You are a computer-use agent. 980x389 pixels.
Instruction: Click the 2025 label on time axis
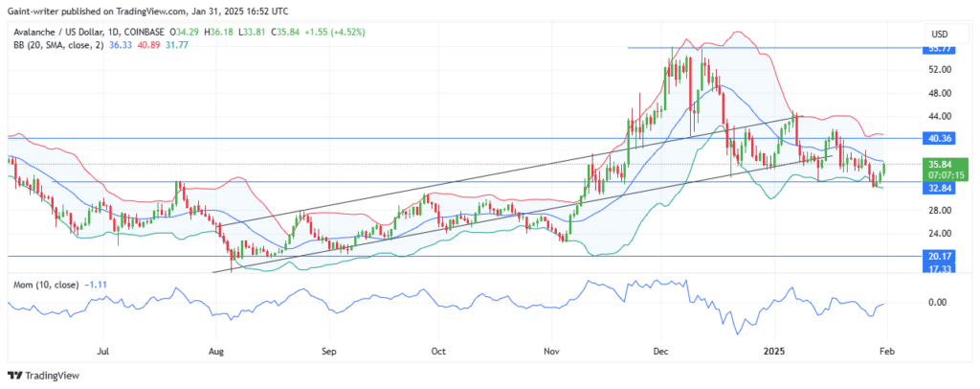pyautogui.click(x=772, y=352)
